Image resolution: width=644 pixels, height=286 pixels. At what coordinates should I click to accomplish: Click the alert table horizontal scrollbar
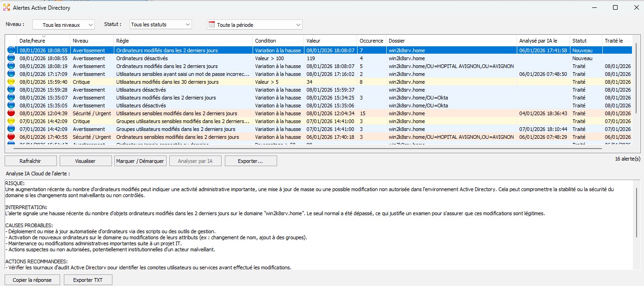point(308,149)
